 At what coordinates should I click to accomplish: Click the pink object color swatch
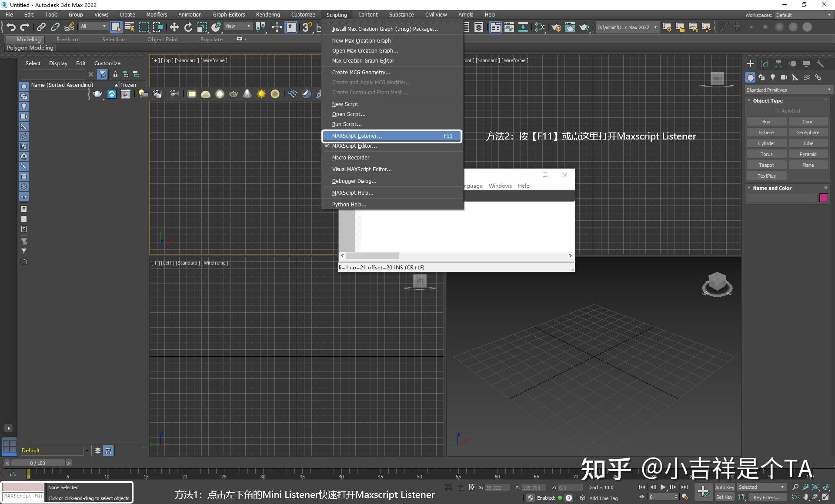pos(823,198)
